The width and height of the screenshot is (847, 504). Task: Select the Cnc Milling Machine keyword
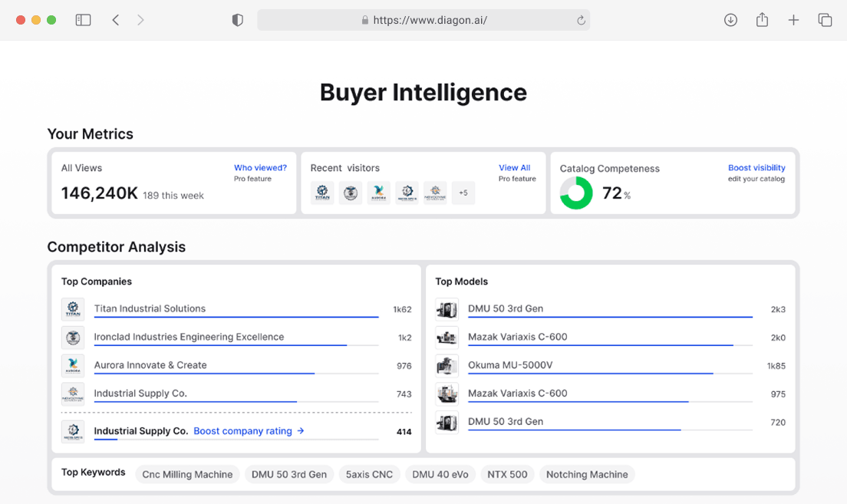187,474
